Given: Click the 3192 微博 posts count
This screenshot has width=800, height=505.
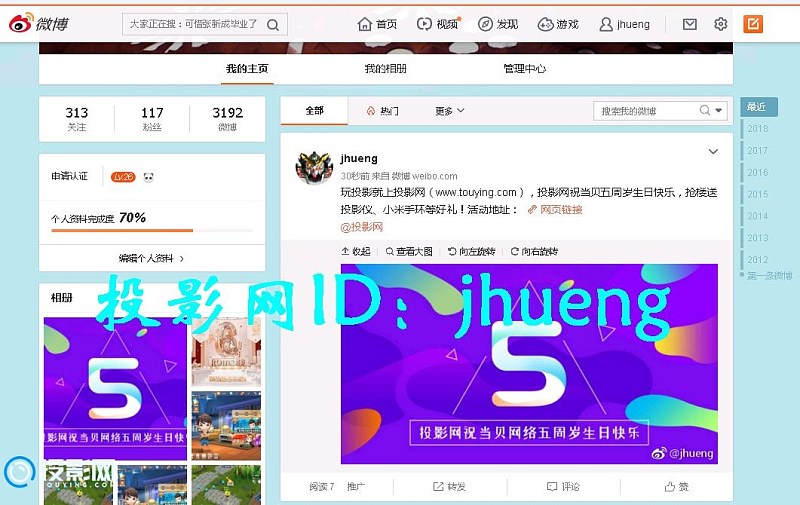Looking at the screenshot, I should click(x=228, y=118).
